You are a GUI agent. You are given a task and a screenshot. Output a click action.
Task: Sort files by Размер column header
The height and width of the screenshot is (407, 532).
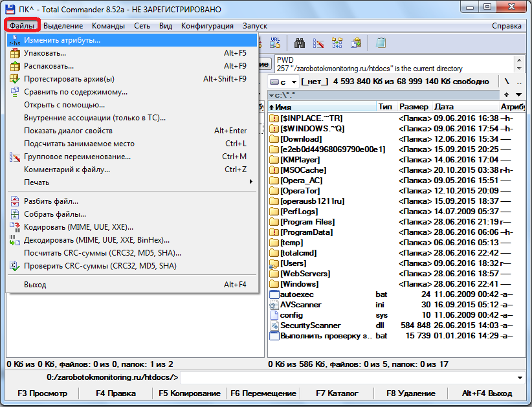[414, 107]
